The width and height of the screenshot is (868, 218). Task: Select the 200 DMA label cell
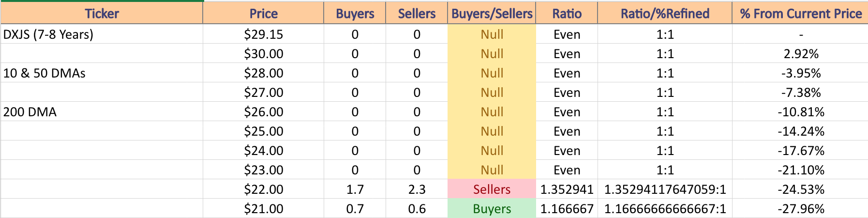pyautogui.click(x=102, y=111)
